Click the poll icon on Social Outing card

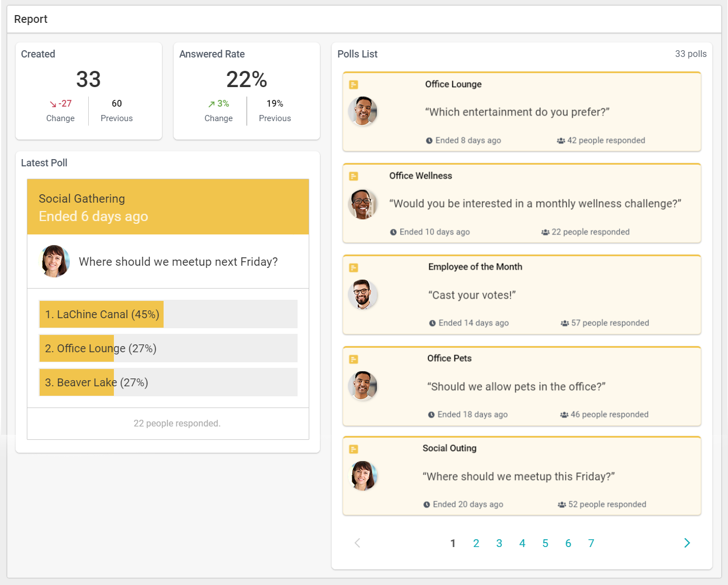coord(353,449)
